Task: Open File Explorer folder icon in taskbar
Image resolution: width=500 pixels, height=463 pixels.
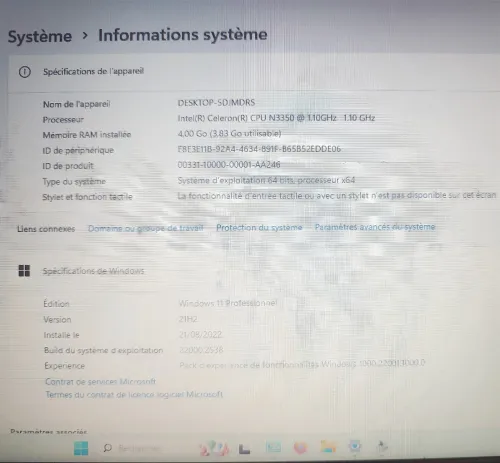Action: (x=328, y=447)
